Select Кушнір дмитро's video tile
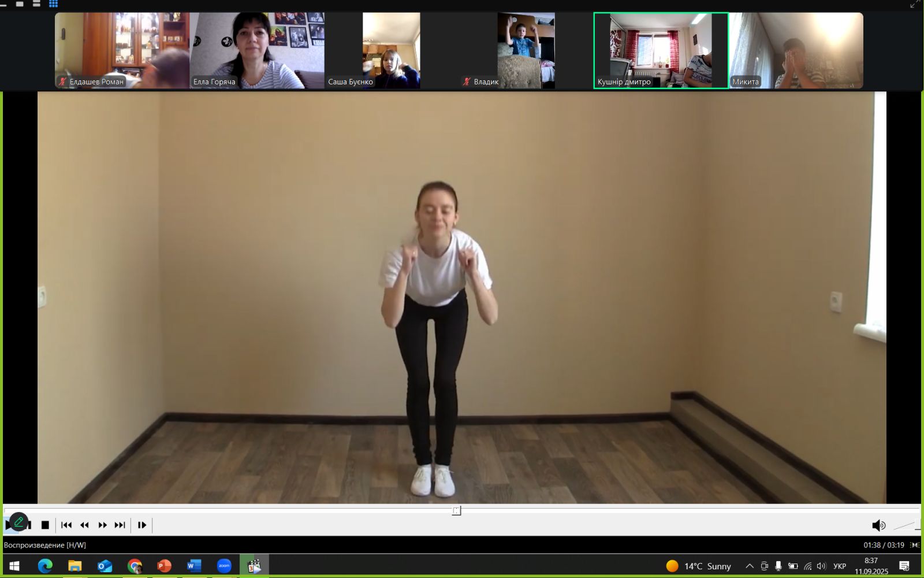Viewport: 924px width, 578px height. (661, 50)
